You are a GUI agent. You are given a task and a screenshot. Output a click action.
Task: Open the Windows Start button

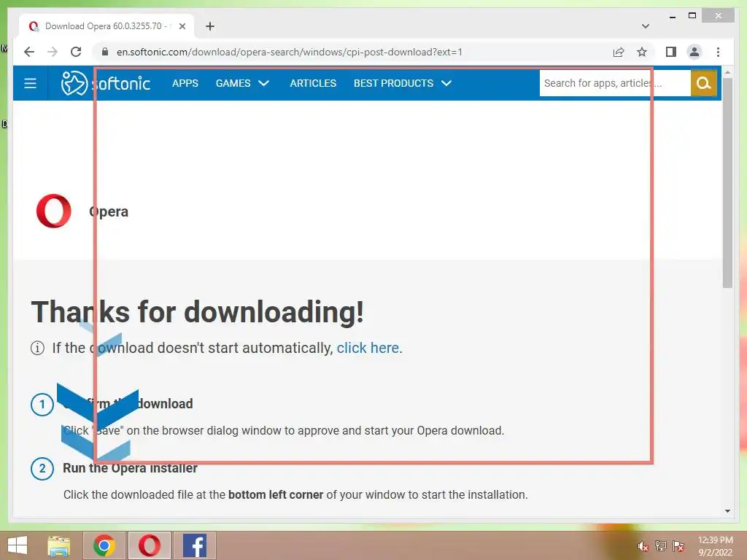point(18,545)
